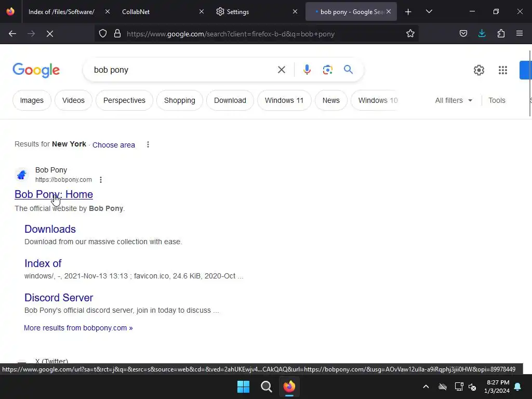Show hidden system tray icons chevron
Image resolution: width=532 pixels, height=399 pixels.
(426, 387)
